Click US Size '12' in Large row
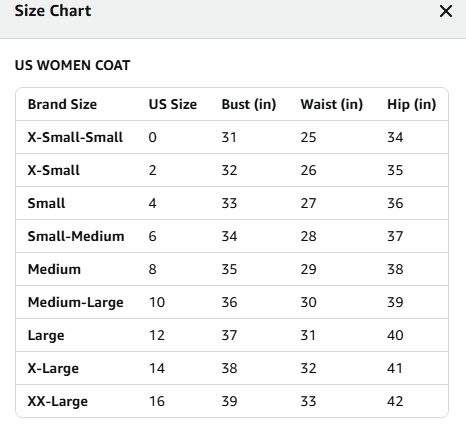Viewport: 466px width, 425px height. [x=157, y=335]
